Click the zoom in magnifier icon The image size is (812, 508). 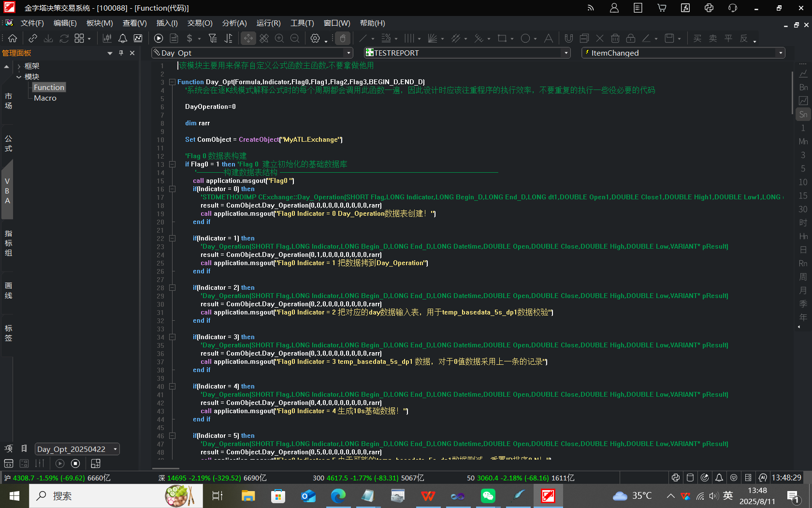pos(279,38)
